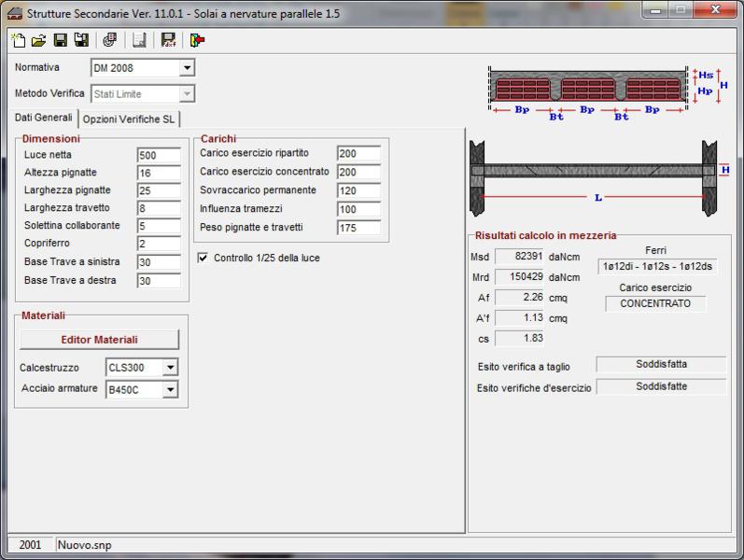The image size is (744, 560).
Task: Click the Af value 2.26
Action: click(520, 297)
